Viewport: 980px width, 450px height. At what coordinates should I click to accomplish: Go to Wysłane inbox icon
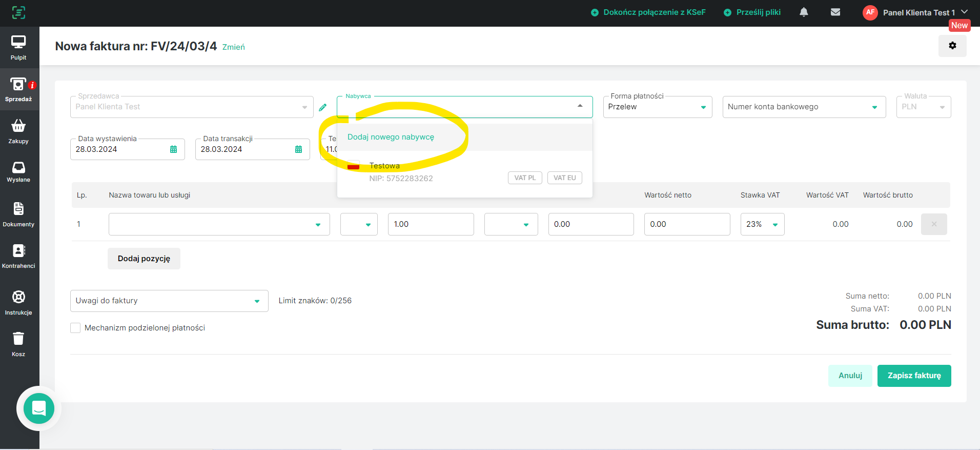point(18,168)
